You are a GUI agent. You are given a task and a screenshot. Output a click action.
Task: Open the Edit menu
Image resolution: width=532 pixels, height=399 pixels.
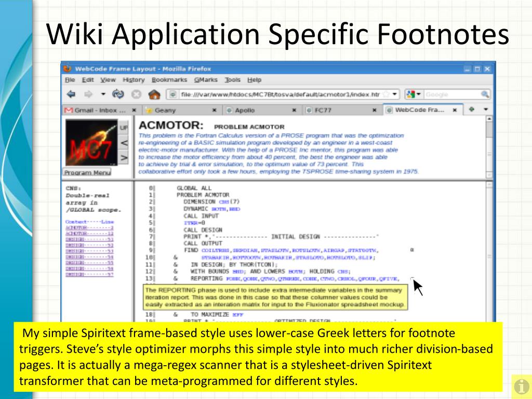coord(87,79)
